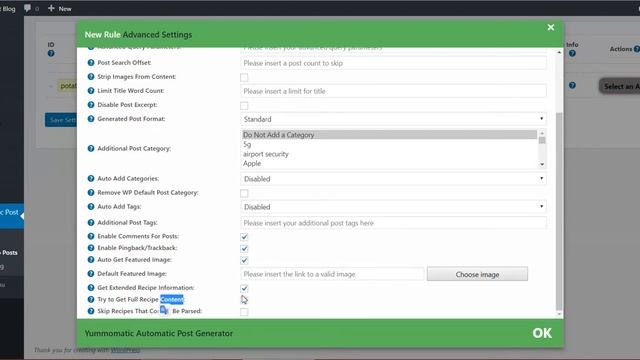Click Save Settings button behind dialog

click(x=61, y=120)
